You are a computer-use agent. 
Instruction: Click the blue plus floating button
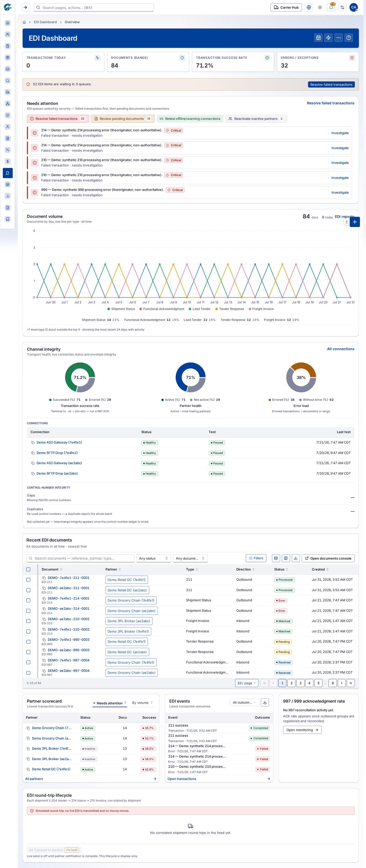click(x=355, y=222)
